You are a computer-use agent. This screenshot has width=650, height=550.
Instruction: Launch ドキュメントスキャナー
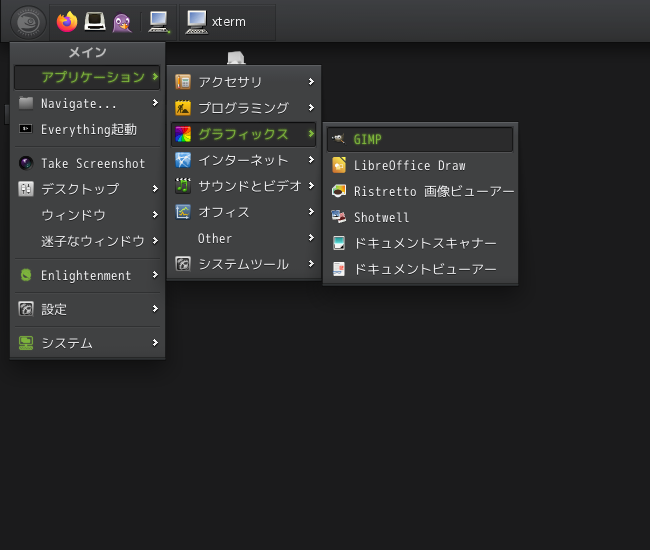pos(420,243)
